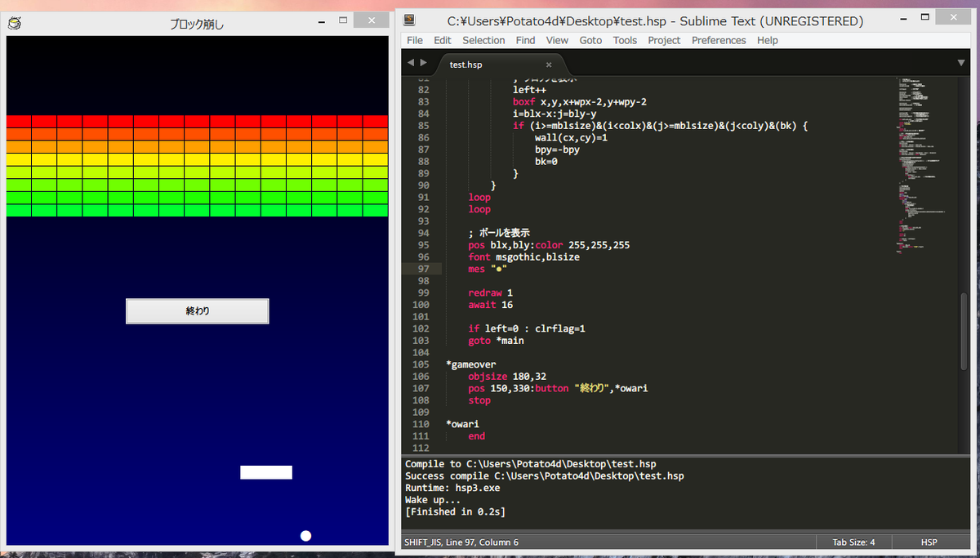Image resolution: width=980 pixels, height=558 pixels.
Task: Click '[Finished in 0.2s]' output line
Action: [455, 511]
